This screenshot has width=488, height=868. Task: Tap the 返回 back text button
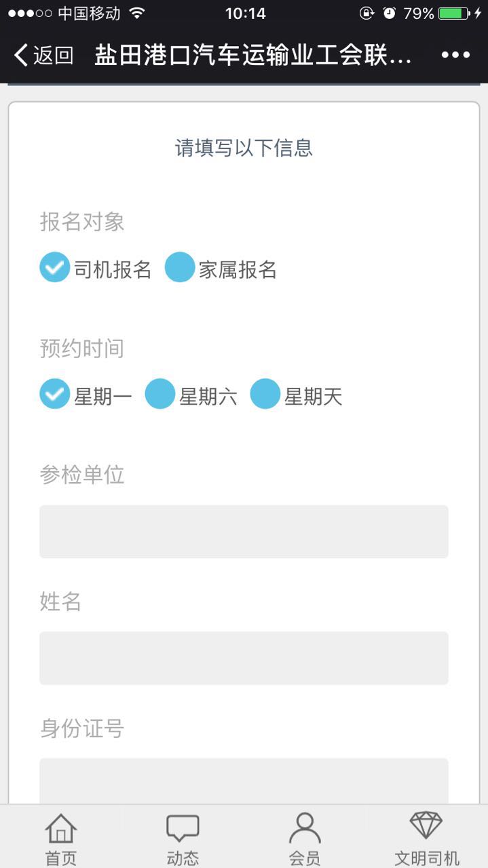coord(53,56)
